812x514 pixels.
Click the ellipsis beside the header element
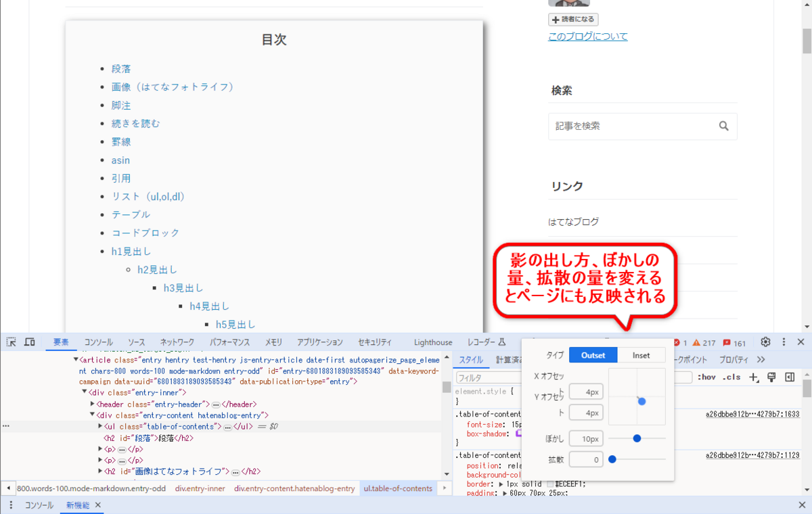(216, 404)
